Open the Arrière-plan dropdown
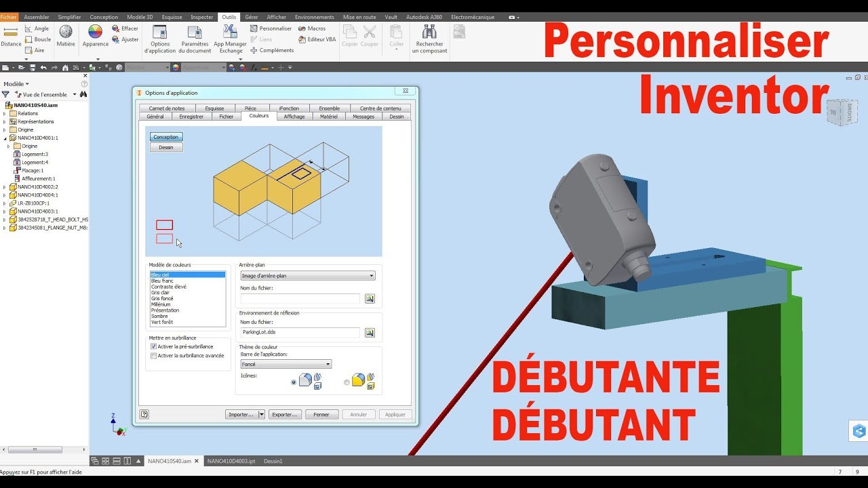Screen dimensions: 868x488 pos(308,276)
